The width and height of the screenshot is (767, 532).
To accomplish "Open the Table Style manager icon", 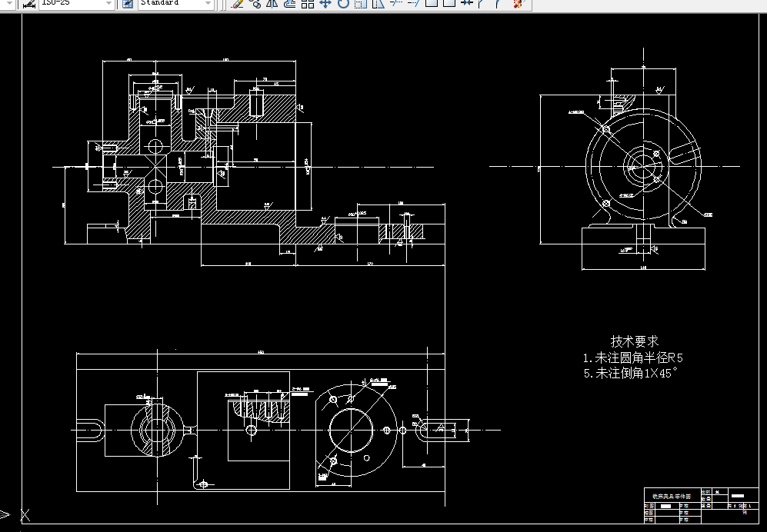I will [128, 3].
